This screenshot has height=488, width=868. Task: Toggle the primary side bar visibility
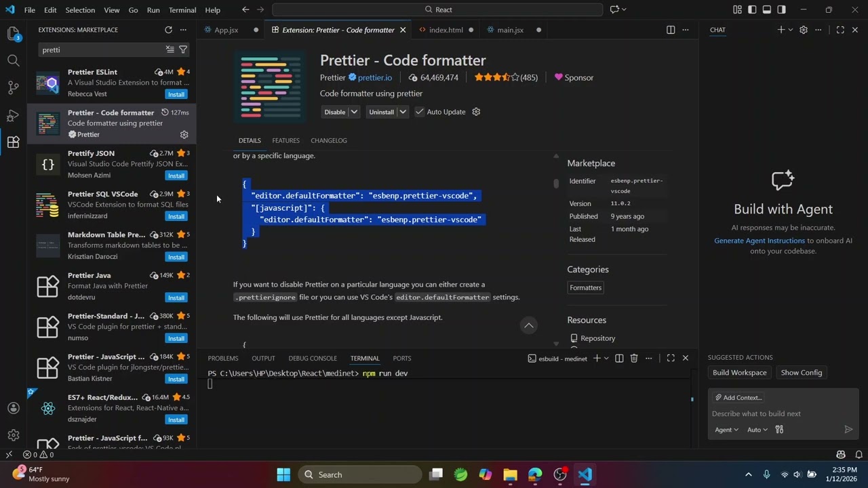[752, 9]
